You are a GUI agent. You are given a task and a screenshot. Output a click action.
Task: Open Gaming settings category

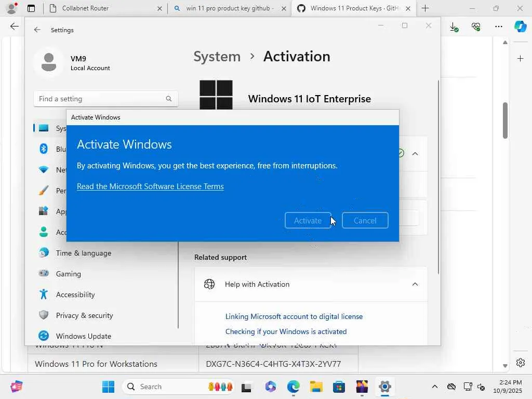click(68, 274)
